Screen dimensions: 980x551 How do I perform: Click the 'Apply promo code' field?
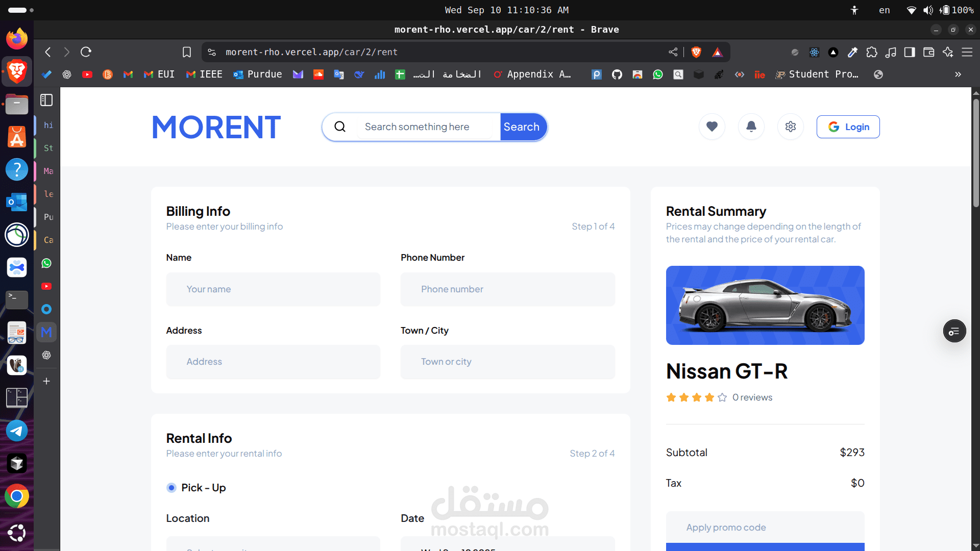pyautogui.click(x=765, y=528)
